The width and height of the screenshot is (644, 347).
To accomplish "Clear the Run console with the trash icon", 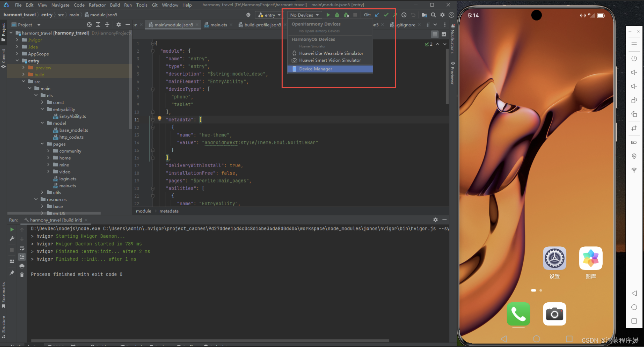I will coord(22,274).
